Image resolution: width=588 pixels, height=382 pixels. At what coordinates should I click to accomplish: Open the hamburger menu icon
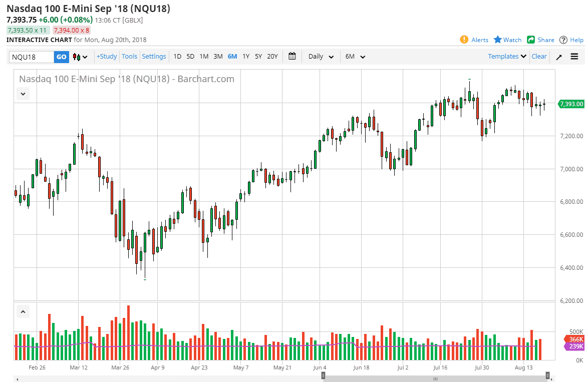click(x=574, y=57)
